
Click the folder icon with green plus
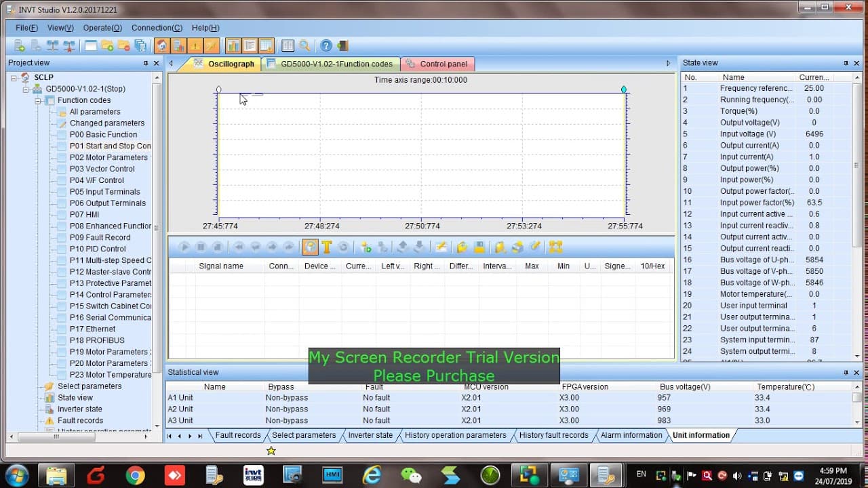(107, 46)
